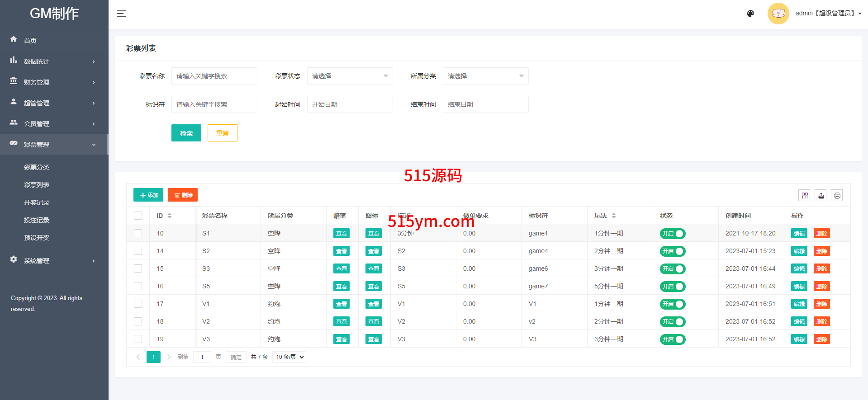Click the export table icon

coord(821,196)
